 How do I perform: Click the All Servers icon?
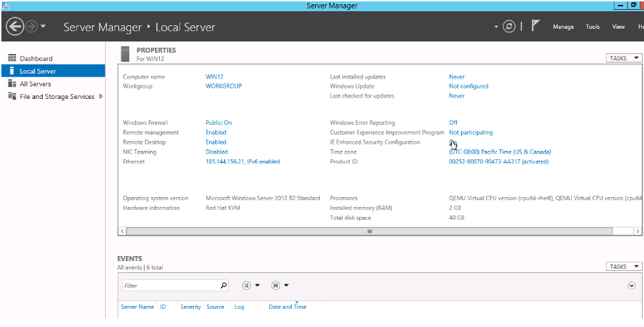point(12,84)
